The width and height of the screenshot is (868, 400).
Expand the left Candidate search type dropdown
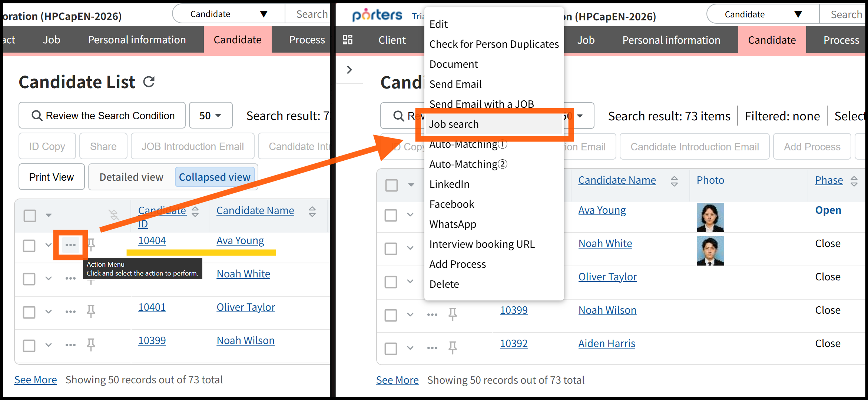pyautogui.click(x=228, y=14)
